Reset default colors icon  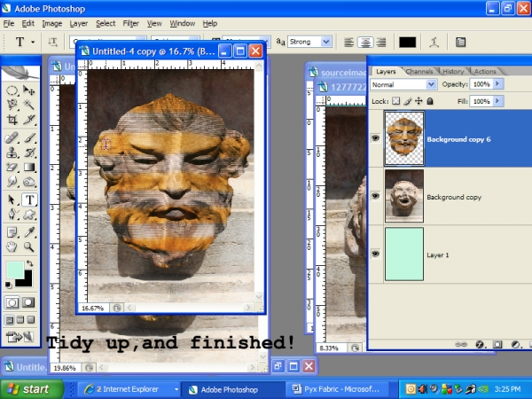point(9,285)
